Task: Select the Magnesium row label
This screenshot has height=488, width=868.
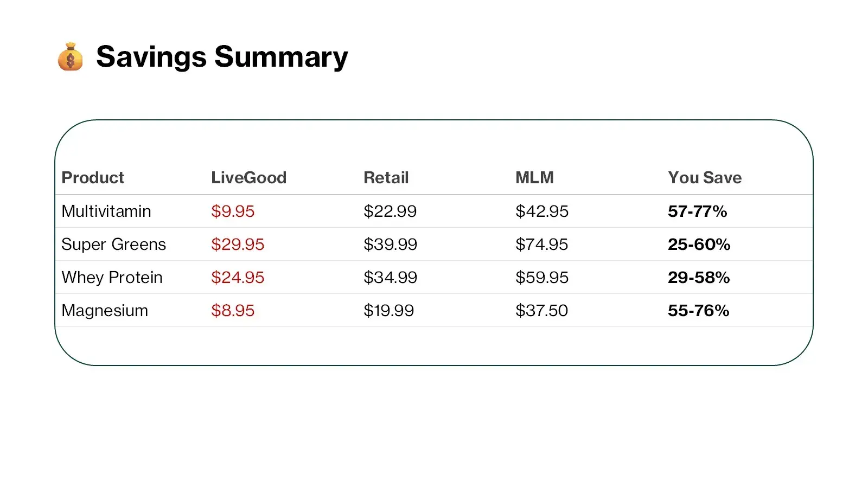Action: [x=105, y=311]
